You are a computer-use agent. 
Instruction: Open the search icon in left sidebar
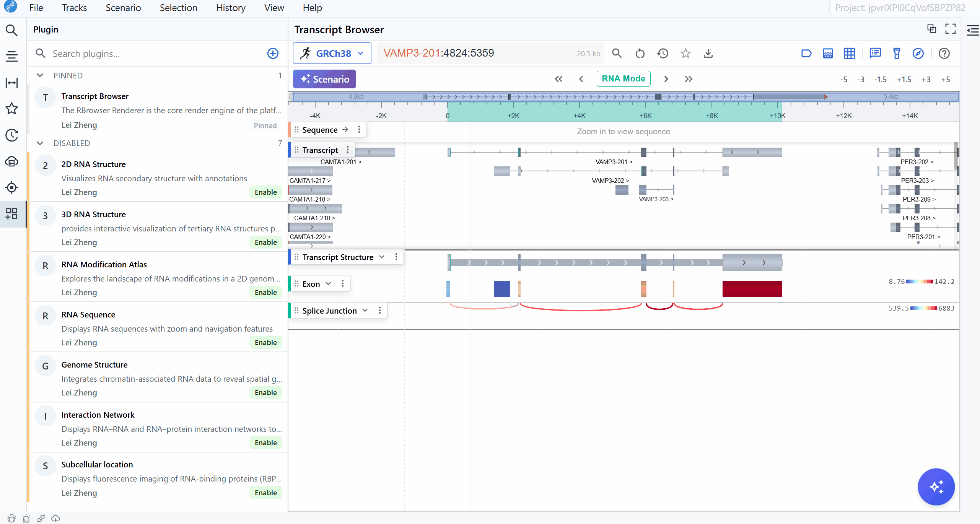(x=11, y=30)
